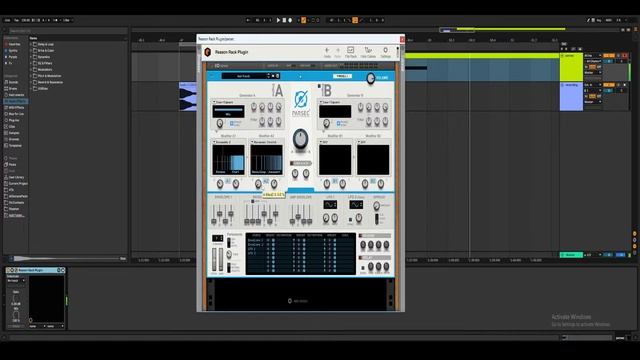640x360 pixels.
Task: Click the Mod Wheel in Parsec
Action: point(221,259)
